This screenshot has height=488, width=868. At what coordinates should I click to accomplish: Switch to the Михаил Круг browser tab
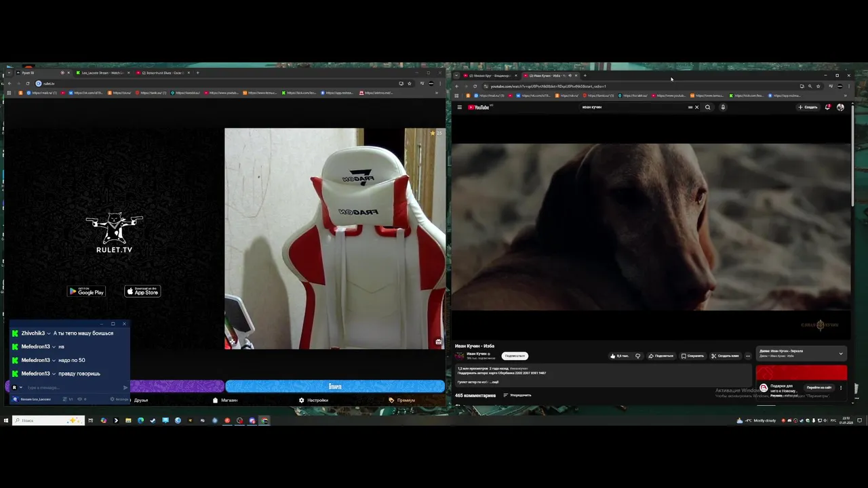(490, 75)
